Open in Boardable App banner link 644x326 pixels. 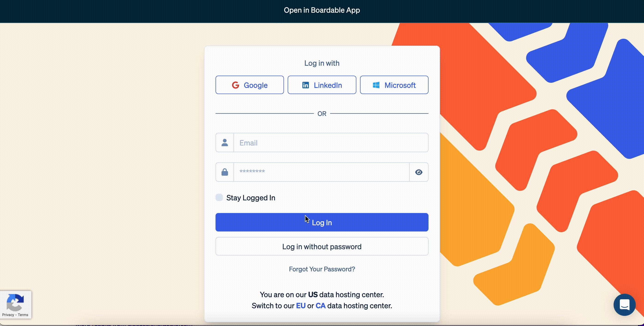[x=322, y=10]
